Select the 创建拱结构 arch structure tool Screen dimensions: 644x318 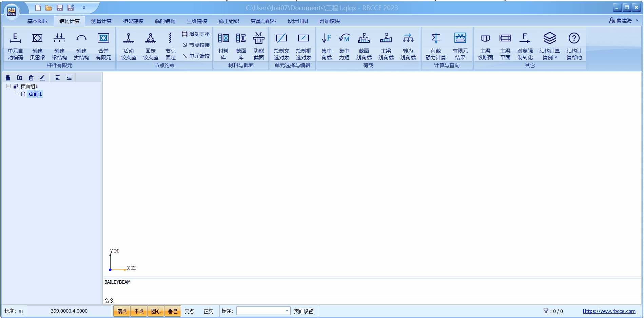point(81,46)
